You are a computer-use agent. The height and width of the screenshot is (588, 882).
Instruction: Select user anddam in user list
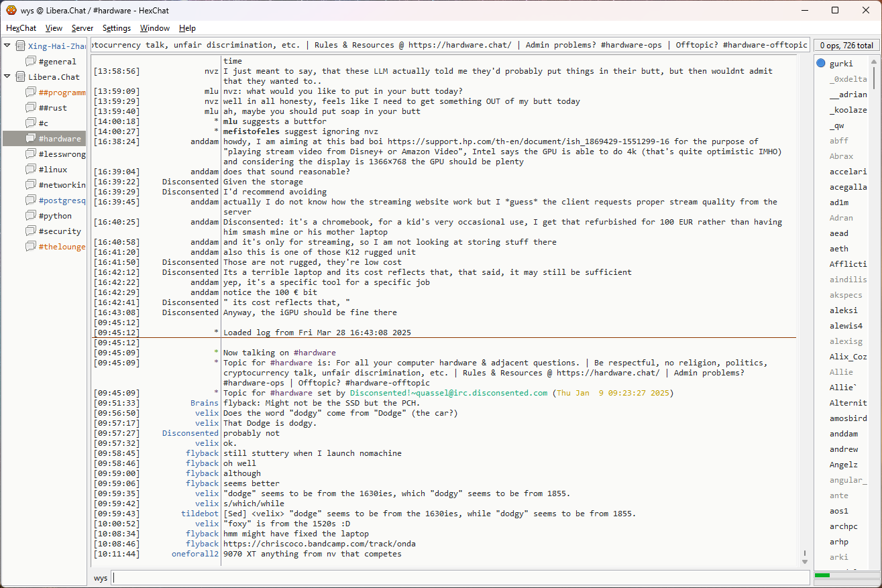[843, 434]
